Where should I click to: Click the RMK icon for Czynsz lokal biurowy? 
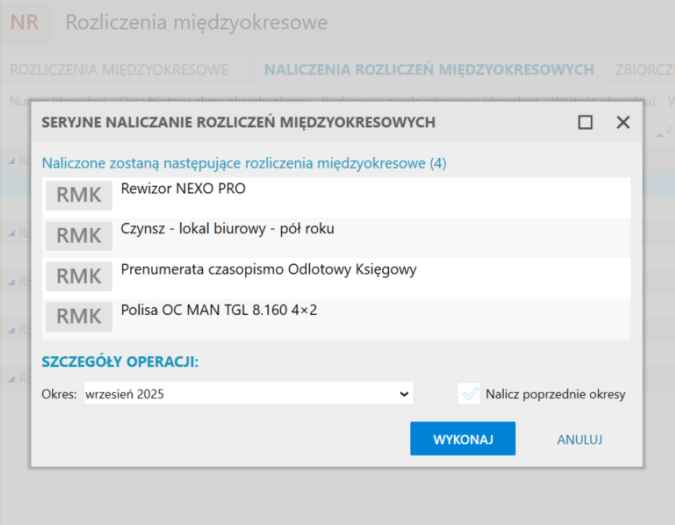pyautogui.click(x=79, y=236)
